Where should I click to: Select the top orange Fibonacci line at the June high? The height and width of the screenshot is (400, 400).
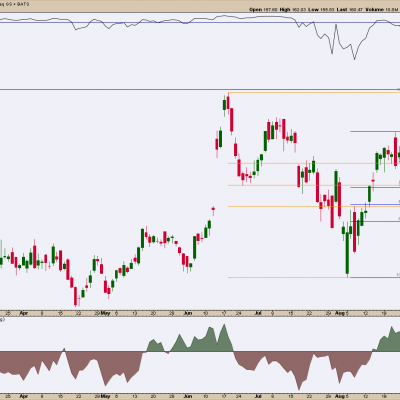pyautogui.click(x=314, y=92)
